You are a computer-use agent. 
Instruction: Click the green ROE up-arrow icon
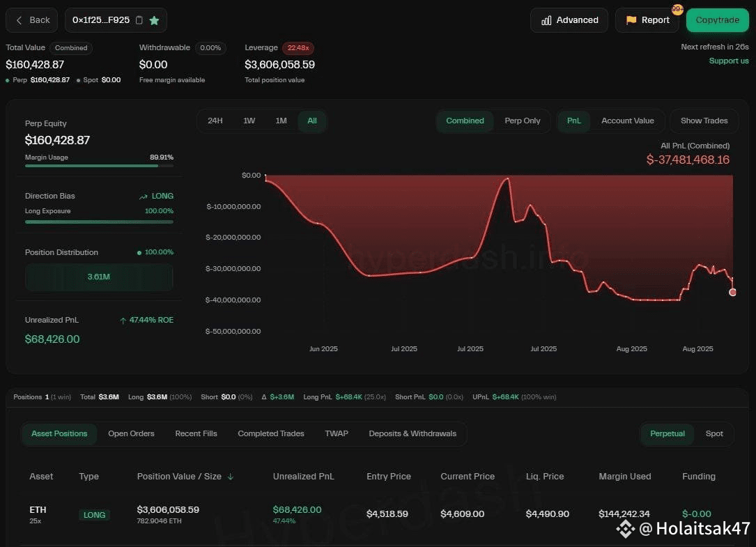click(124, 320)
